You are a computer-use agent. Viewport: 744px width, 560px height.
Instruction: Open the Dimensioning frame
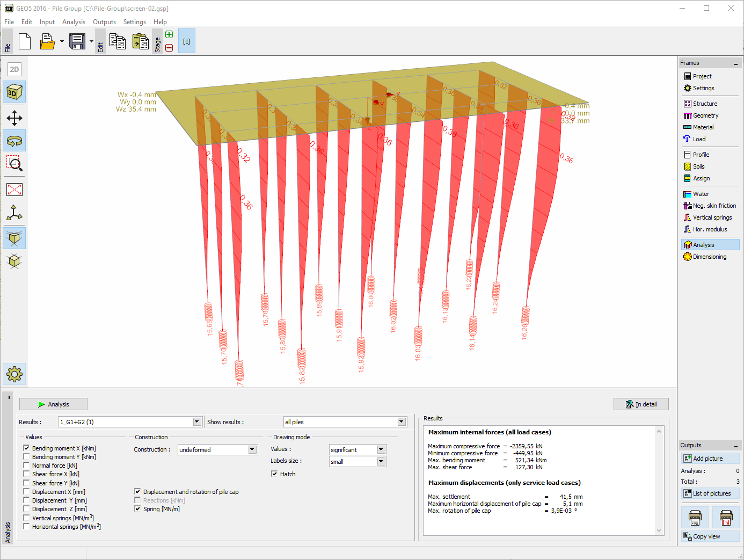[709, 257]
